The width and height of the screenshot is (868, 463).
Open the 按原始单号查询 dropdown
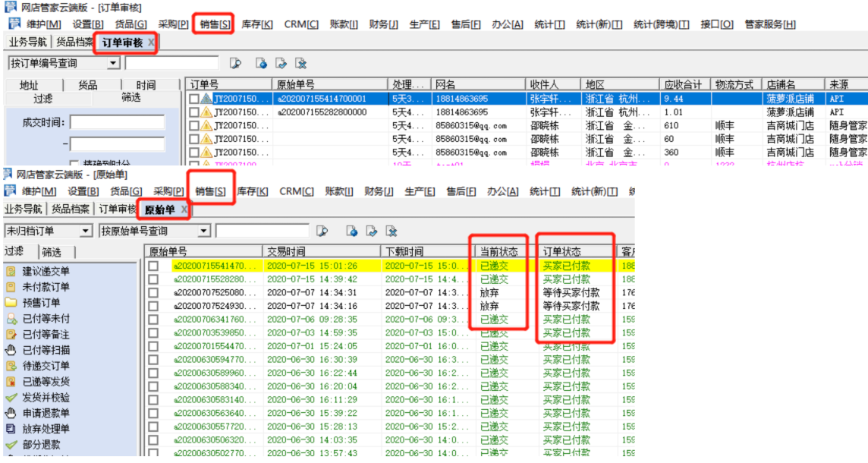pos(204,231)
